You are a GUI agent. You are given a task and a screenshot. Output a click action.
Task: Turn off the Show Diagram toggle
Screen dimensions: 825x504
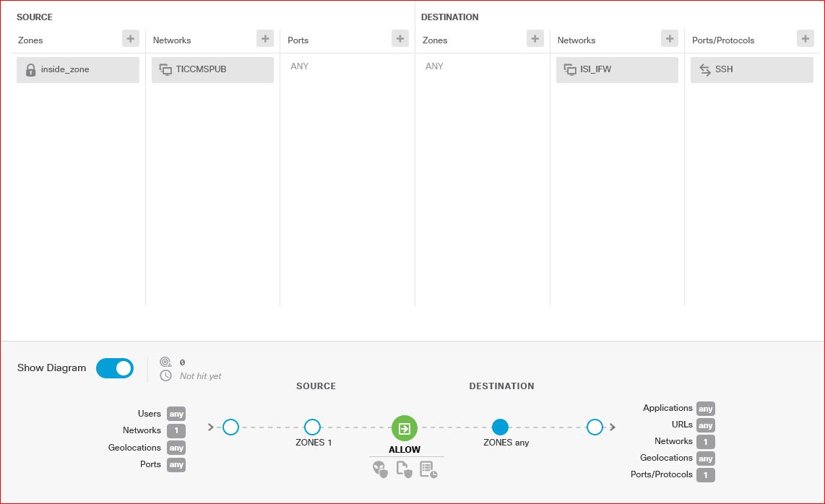pos(115,368)
